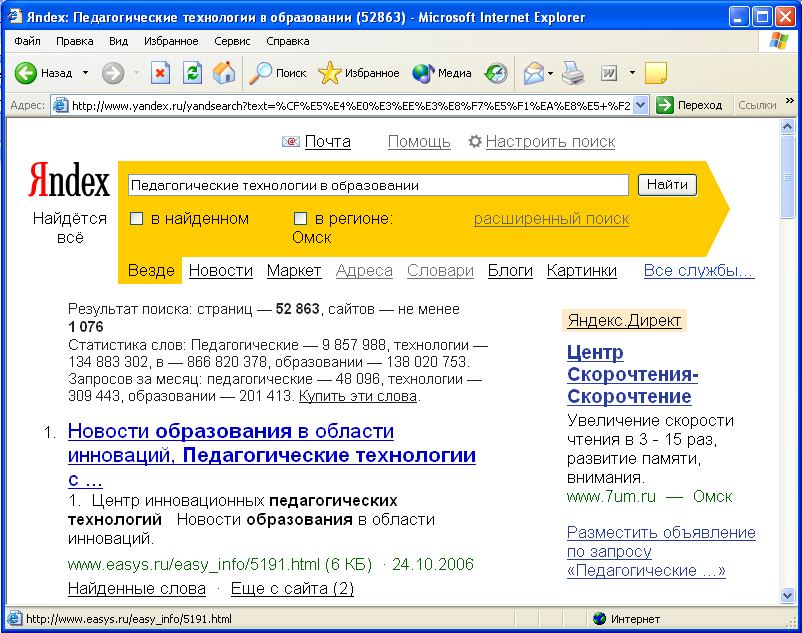The width and height of the screenshot is (802, 633).
Task: Click the status bar page icon
Action: coord(14,619)
